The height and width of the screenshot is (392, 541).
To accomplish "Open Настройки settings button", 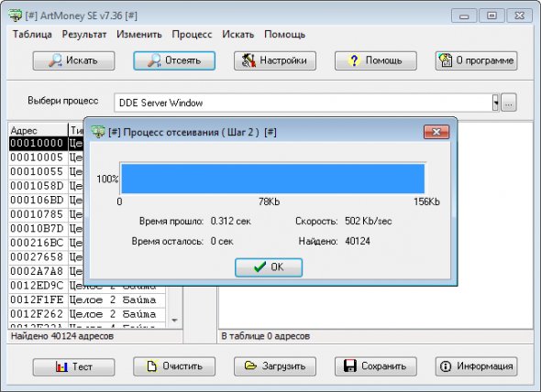I will coord(275,60).
